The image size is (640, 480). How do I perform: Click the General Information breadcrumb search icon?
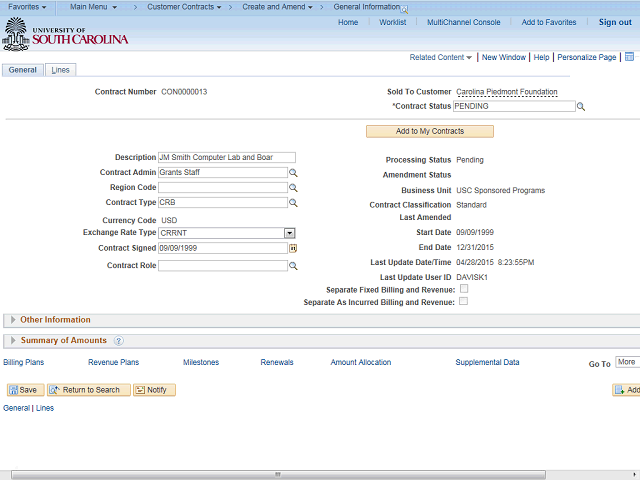[x=404, y=10]
